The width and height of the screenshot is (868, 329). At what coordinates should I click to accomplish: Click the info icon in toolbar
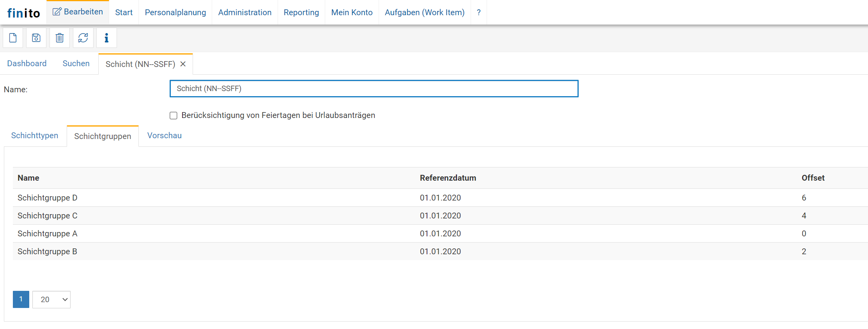(106, 38)
